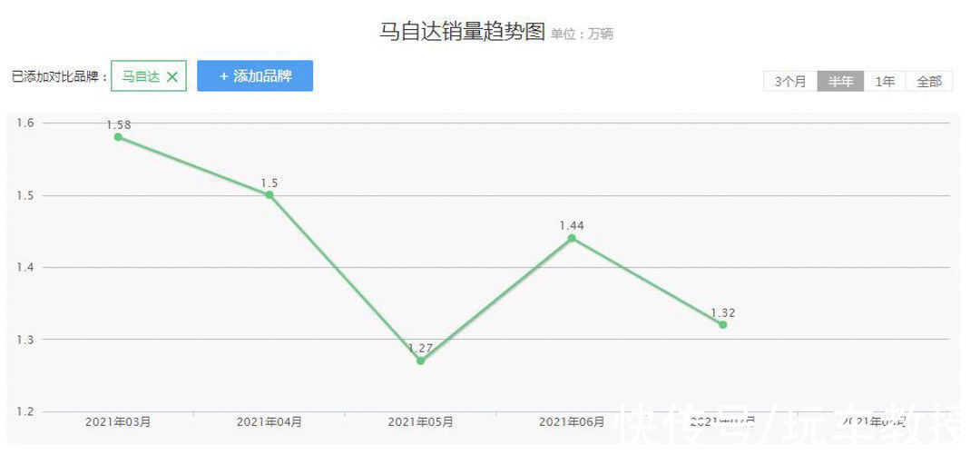Click the 2021年06月 axis label
The width and height of the screenshot is (980, 455).
click(x=572, y=421)
